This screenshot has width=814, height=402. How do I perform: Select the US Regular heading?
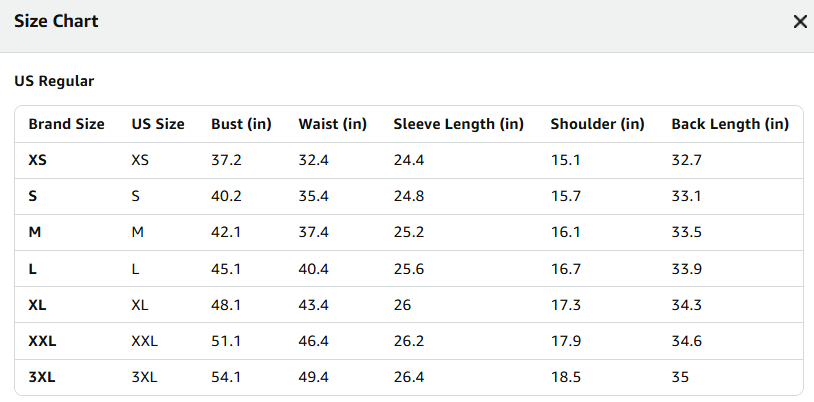pos(54,81)
